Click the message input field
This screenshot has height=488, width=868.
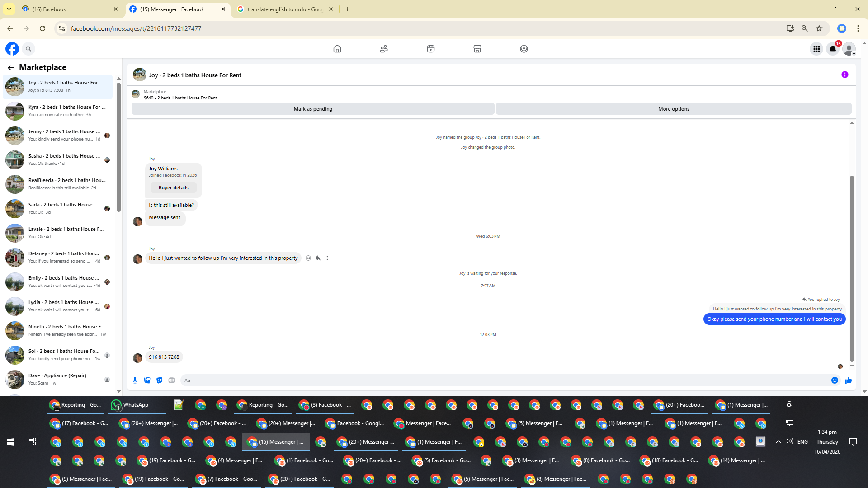(504, 380)
